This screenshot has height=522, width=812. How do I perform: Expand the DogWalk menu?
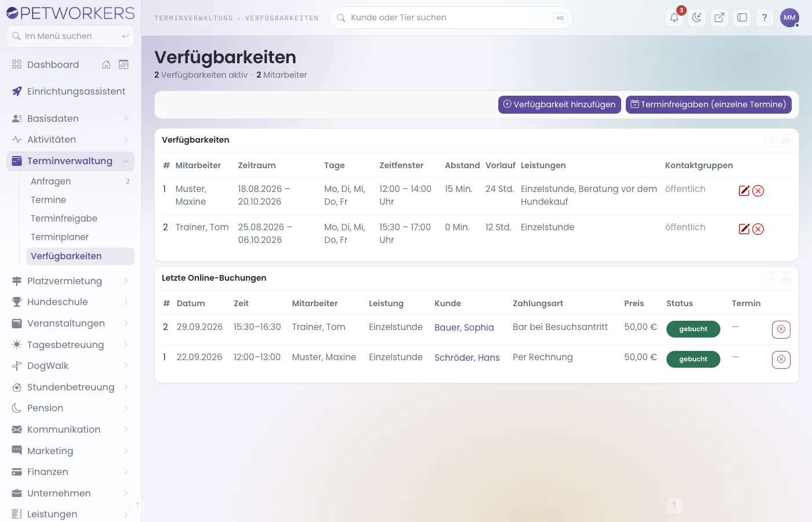70,365
